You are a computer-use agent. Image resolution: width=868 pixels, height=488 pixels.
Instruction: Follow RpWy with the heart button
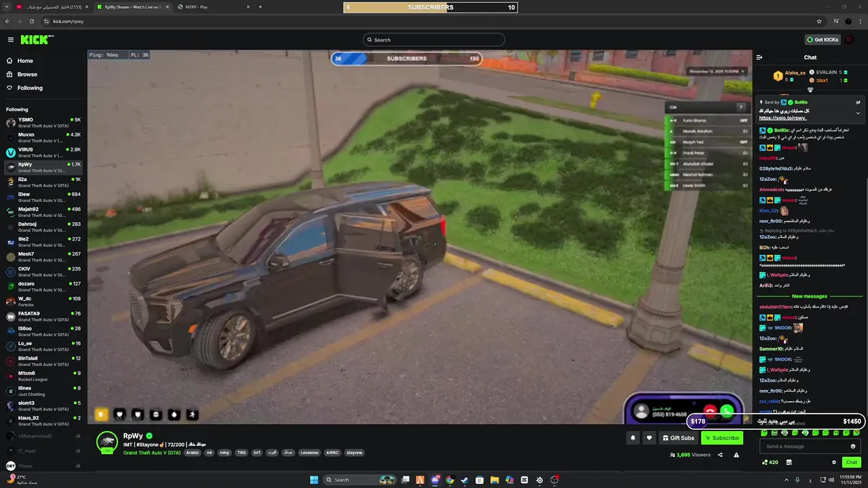649,438
